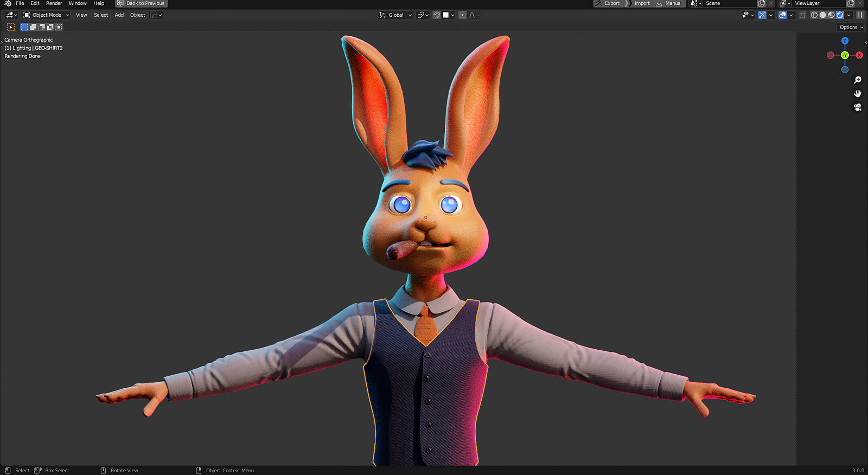Viewport: 868px width, 475px height.
Task: Edit the ViewLayer name field
Action: (819, 3)
